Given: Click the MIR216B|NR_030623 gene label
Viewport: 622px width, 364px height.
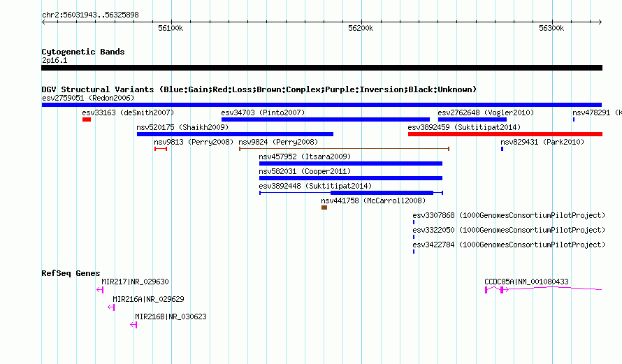Looking at the screenshot, I should coord(171,316).
